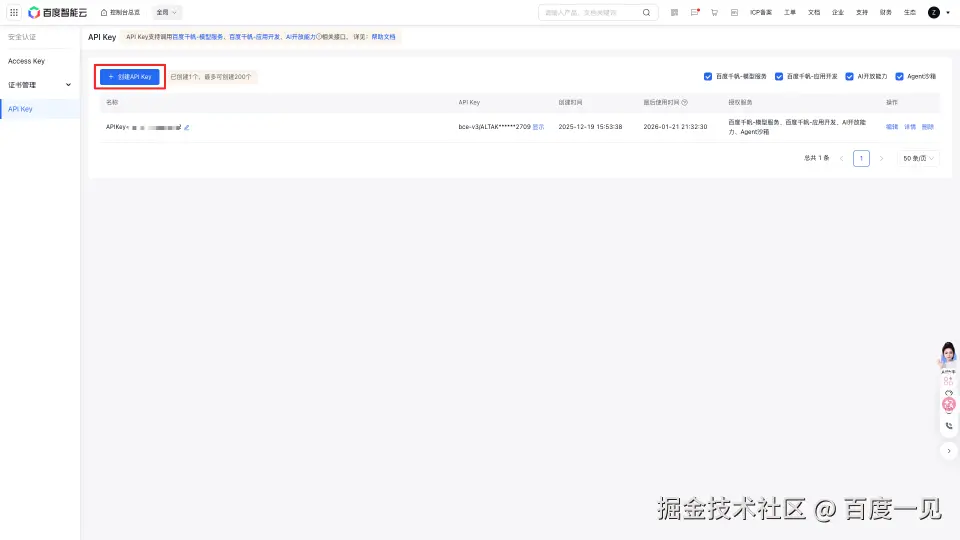The image size is (960, 540).
Task: Click 编辑 in the API key row
Action: [891, 127]
